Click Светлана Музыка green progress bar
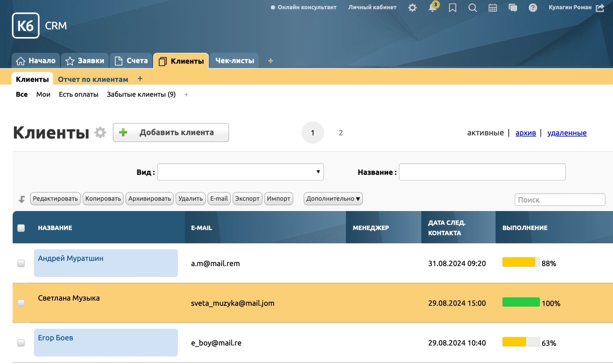This screenshot has width=613, height=364. point(521,302)
